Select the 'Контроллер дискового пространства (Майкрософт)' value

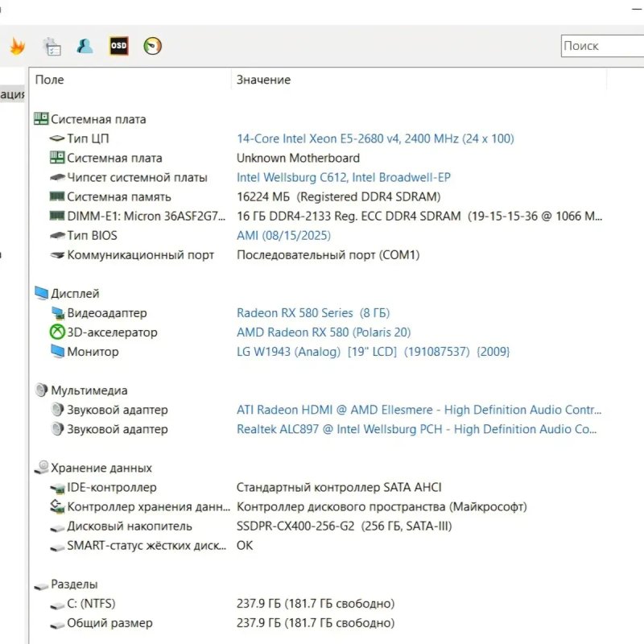coord(382,507)
